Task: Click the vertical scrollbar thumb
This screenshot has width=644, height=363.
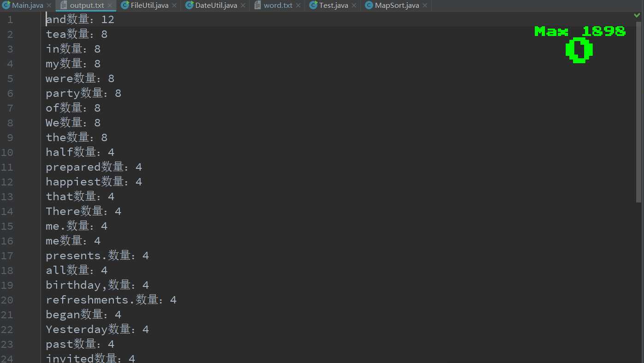Action: click(638, 112)
